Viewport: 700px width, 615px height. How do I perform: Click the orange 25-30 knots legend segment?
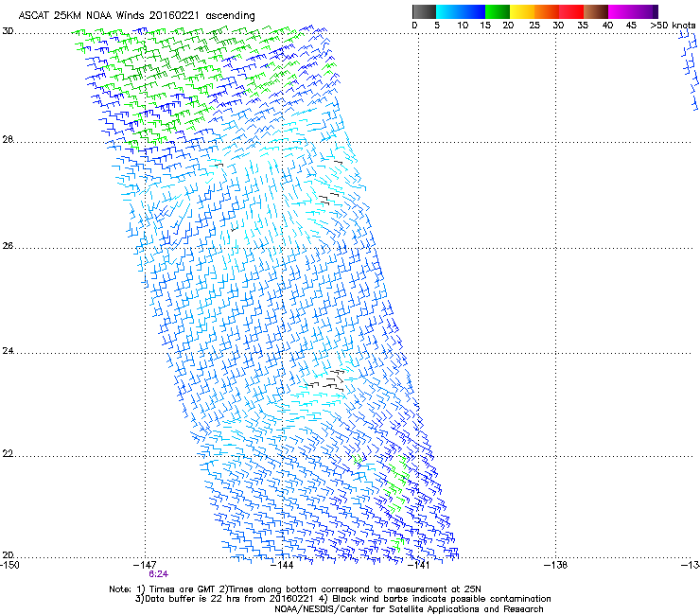(547, 11)
